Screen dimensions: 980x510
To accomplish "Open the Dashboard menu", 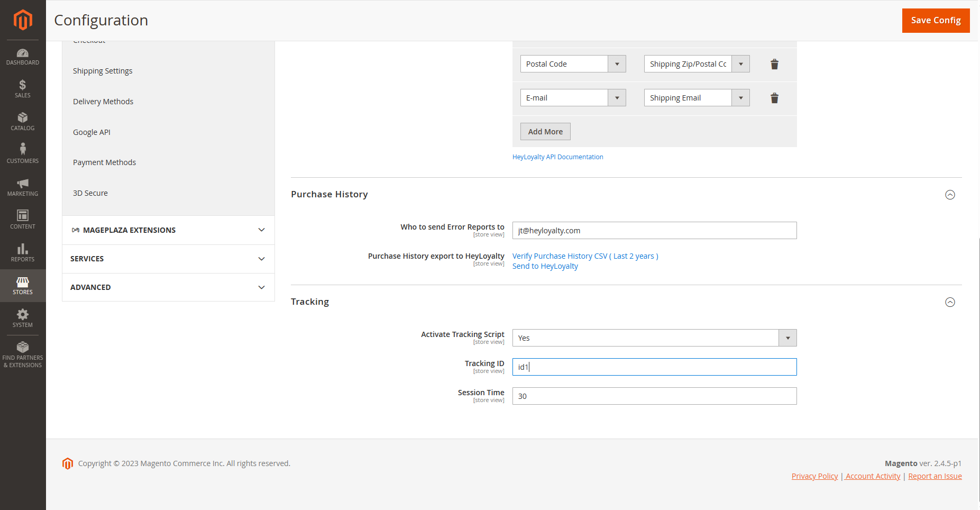I will pos(23,57).
